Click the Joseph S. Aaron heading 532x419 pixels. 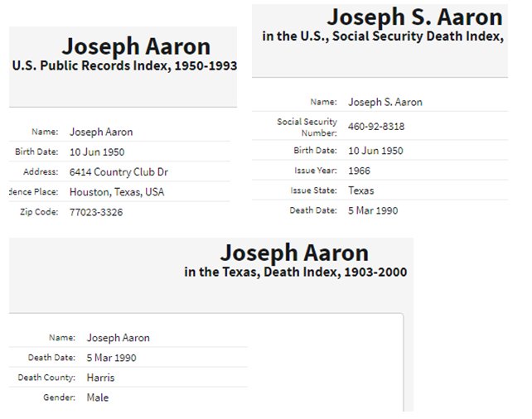[414, 17]
